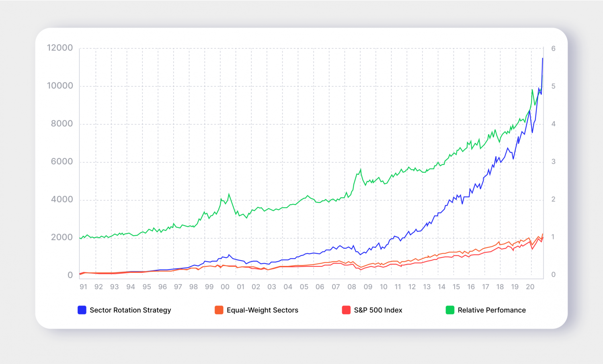Image resolution: width=603 pixels, height=364 pixels.
Task: Click the 96 year label on x-axis
Action: (162, 287)
